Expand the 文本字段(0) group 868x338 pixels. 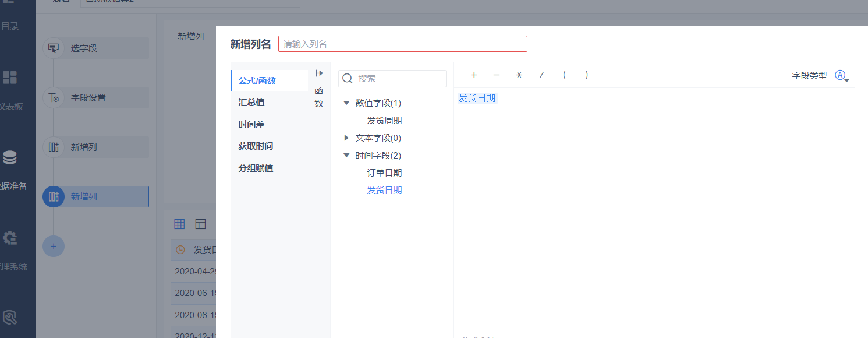(346, 138)
